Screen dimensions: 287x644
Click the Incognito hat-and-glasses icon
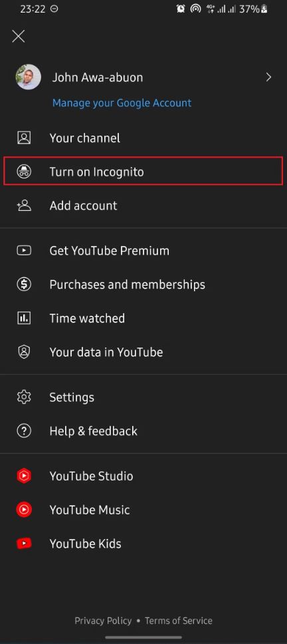point(24,171)
